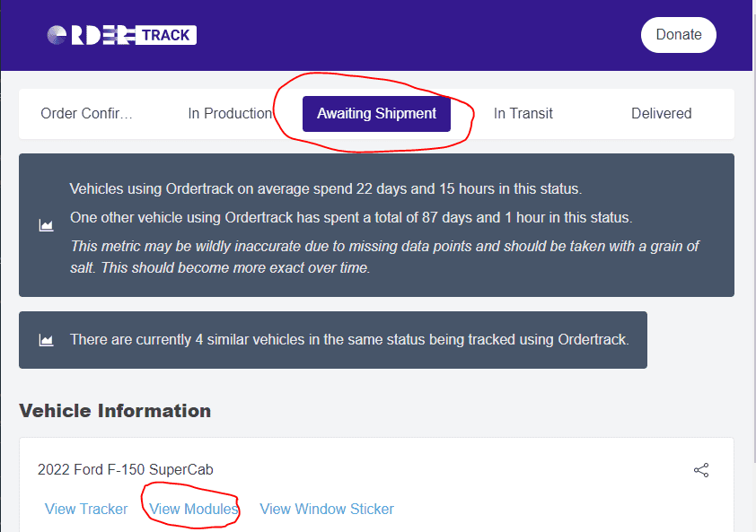756x532 pixels.
Task: Click the italic grain of salt disclaimer text
Action: point(384,257)
